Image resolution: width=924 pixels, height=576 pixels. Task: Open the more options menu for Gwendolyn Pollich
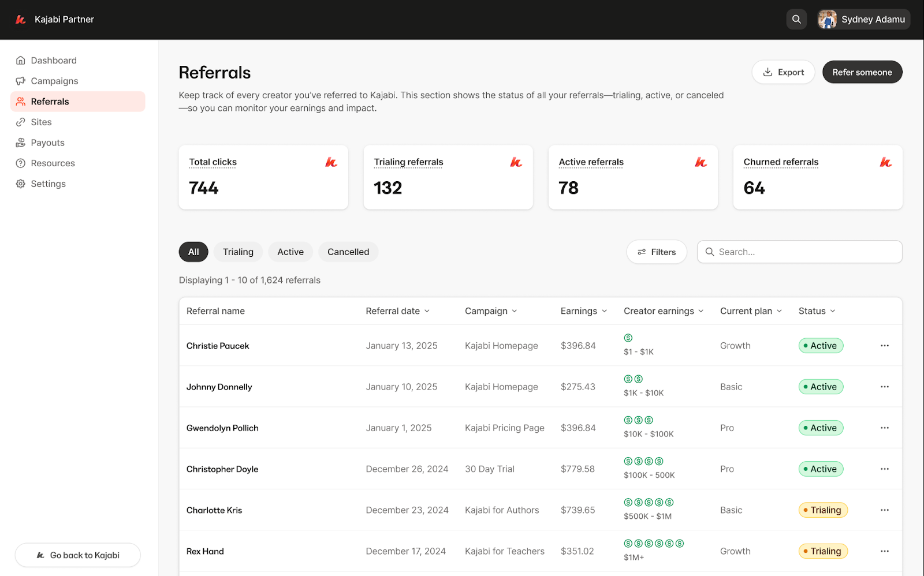[x=885, y=428]
